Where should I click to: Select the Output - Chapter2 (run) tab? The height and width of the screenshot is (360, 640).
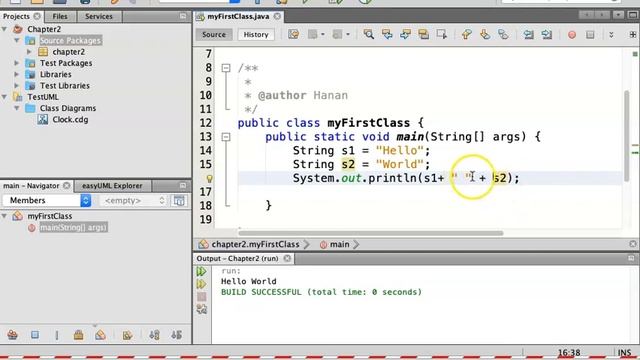(x=237, y=258)
